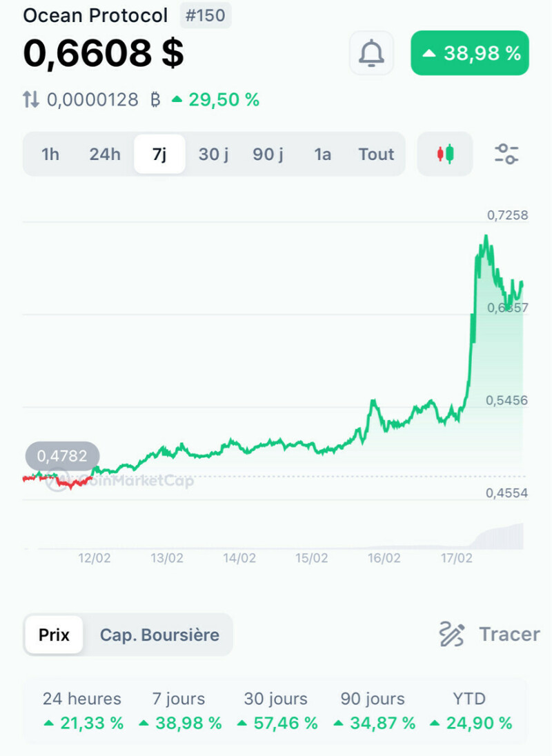This screenshot has height=756, width=552.
Task: Click the #150 rank badge
Action: coord(206,15)
